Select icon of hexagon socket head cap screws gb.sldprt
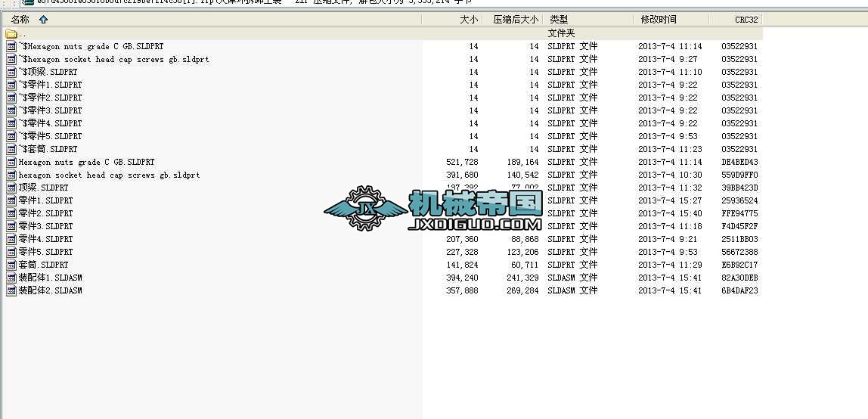The image size is (868, 419). coord(11,175)
